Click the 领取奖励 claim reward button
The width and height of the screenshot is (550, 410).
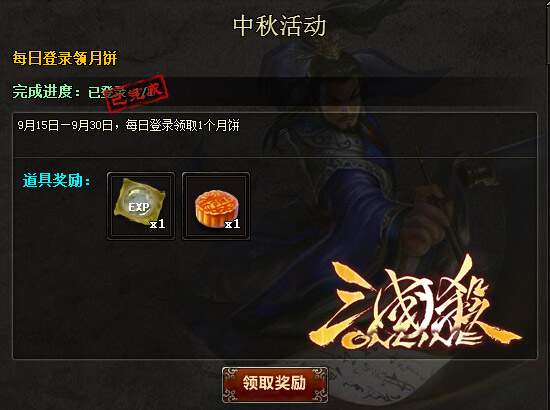click(x=275, y=385)
